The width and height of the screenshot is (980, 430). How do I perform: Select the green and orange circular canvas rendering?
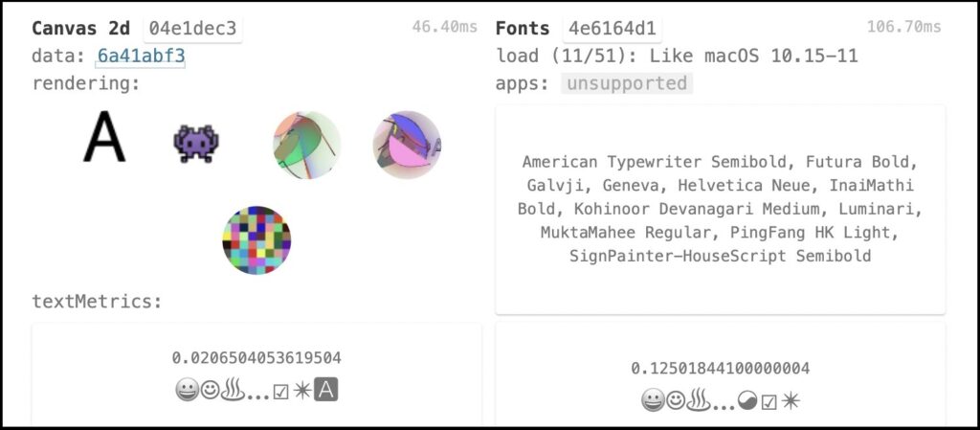tap(307, 145)
